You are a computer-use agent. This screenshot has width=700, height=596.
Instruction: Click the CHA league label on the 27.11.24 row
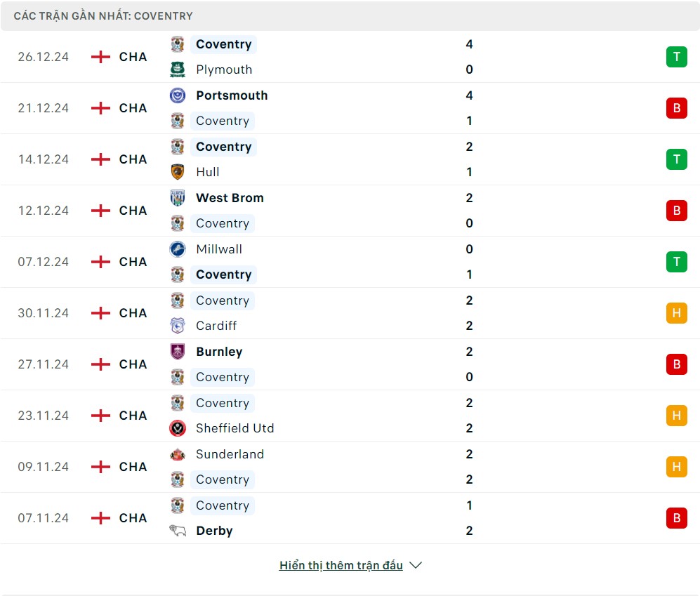pos(133,364)
